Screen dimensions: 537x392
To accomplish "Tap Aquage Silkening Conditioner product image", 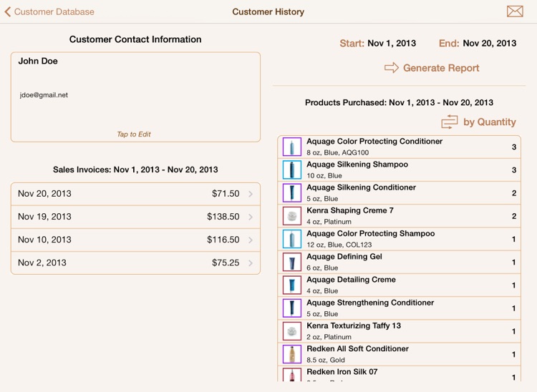I will pyautogui.click(x=292, y=192).
